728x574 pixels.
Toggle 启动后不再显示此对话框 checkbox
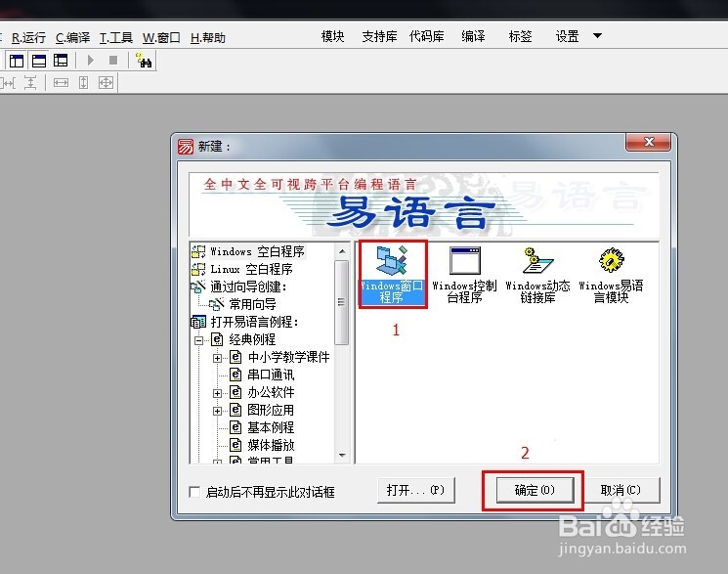pos(195,492)
